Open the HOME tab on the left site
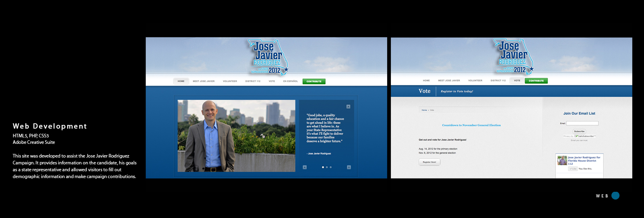Screen dimensions: 644x218 click(181, 81)
